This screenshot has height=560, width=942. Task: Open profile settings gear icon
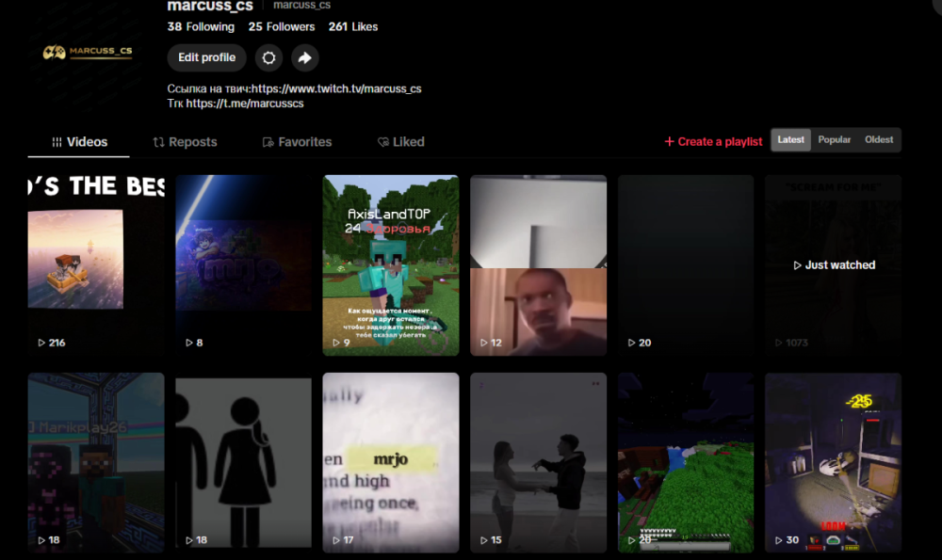[268, 57]
